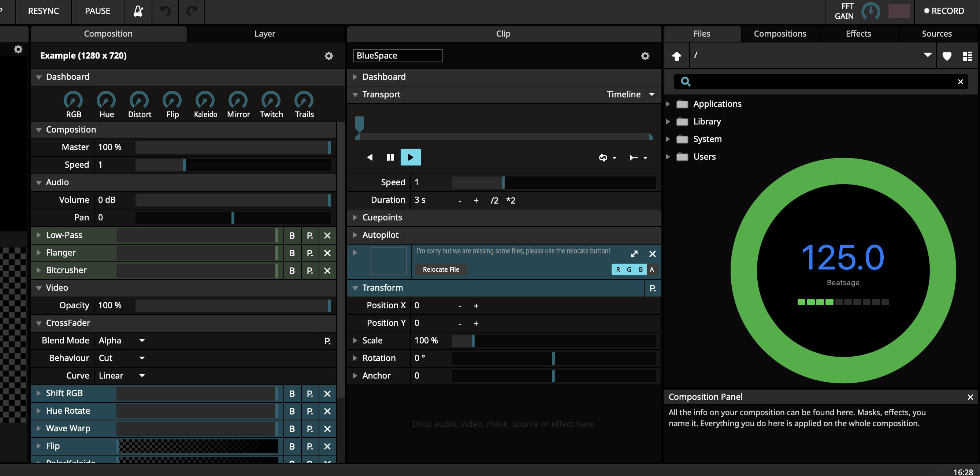The height and width of the screenshot is (476, 980).
Task: Toggle bypass B on Low-Pass effect
Action: click(x=292, y=235)
